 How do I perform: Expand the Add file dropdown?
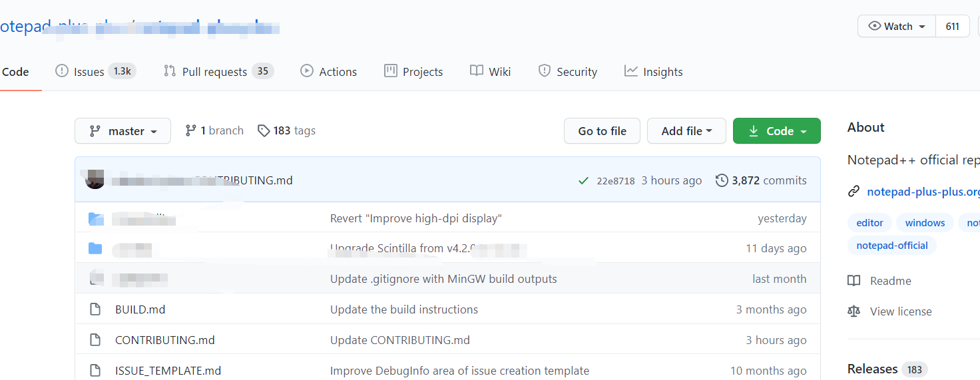686,131
